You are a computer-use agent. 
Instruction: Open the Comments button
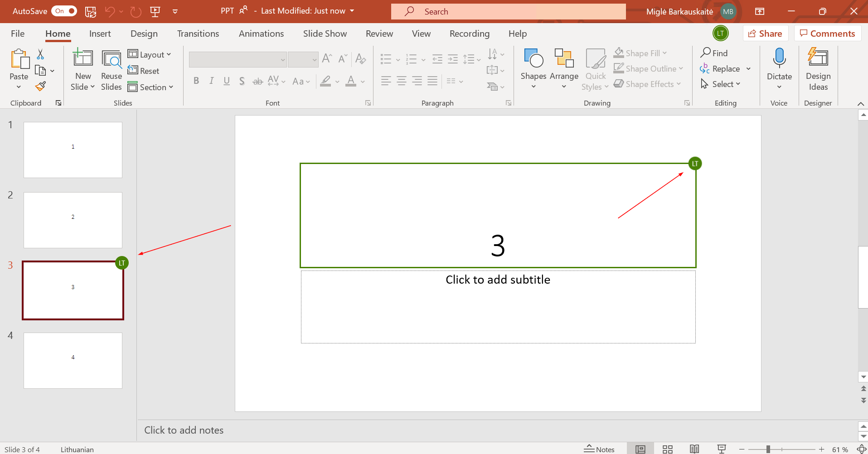[827, 34]
